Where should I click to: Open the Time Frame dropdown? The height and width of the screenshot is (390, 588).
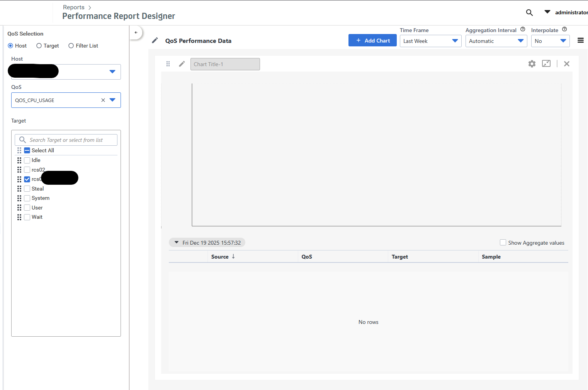coord(430,41)
